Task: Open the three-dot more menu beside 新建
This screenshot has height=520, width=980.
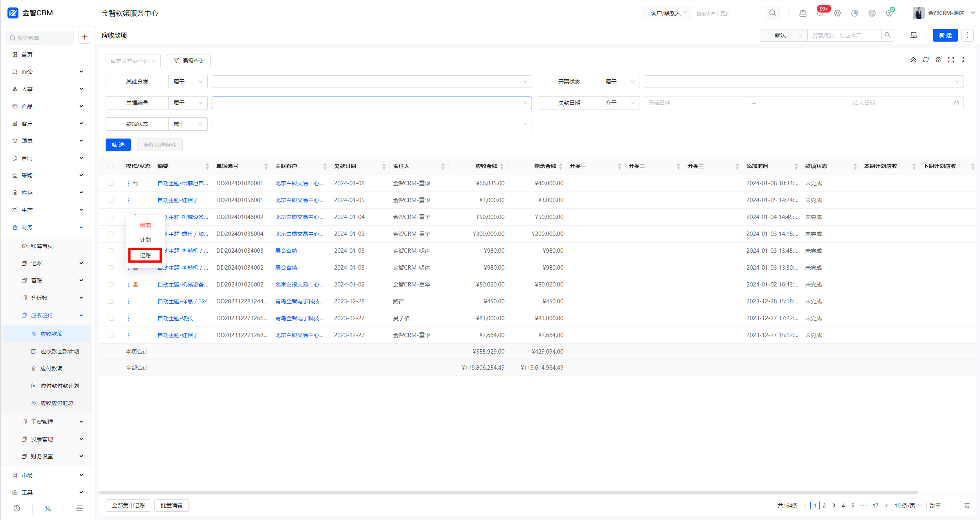Action: (x=968, y=35)
